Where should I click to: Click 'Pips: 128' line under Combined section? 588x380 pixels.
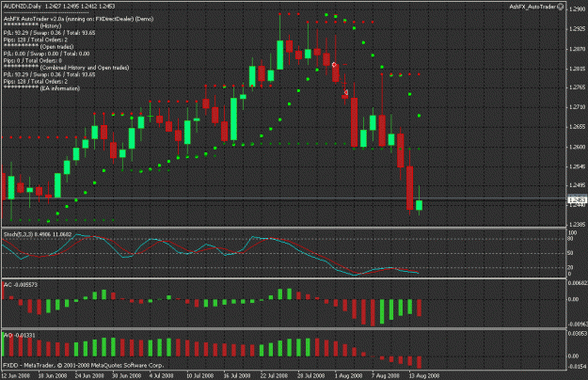(x=36, y=81)
